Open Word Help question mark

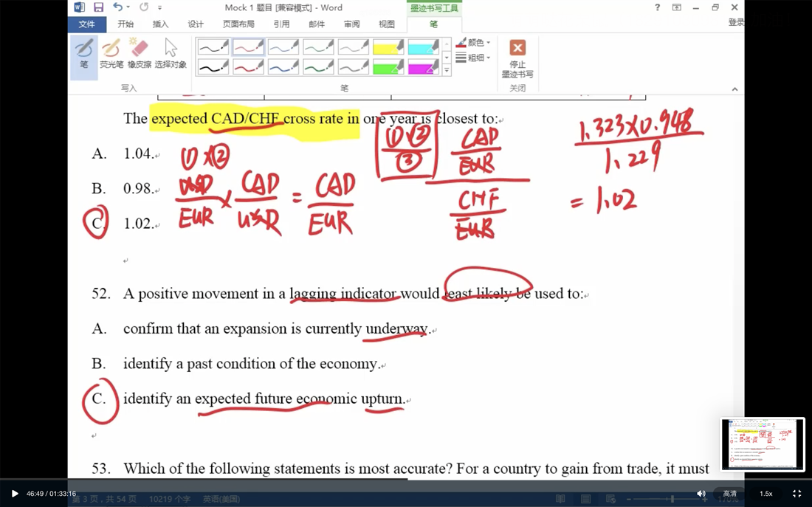658,7
